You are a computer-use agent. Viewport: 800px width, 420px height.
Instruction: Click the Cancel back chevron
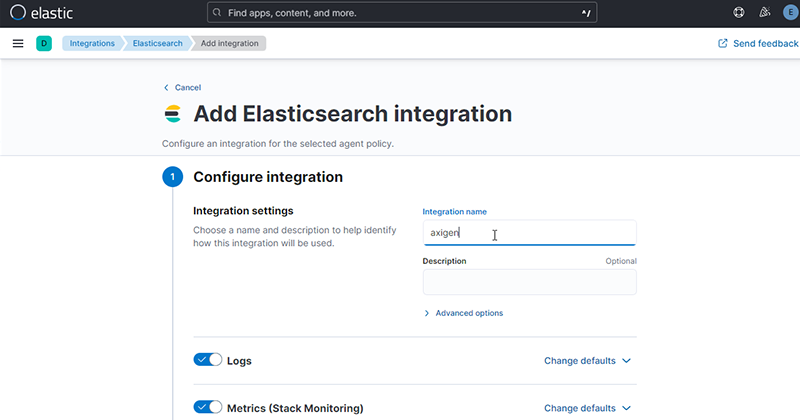pos(166,88)
